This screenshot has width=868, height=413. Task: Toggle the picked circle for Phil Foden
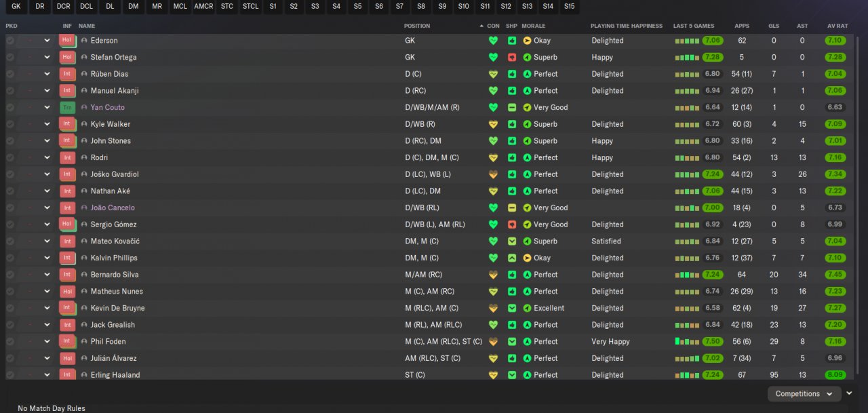pyautogui.click(x=10, y=342)
